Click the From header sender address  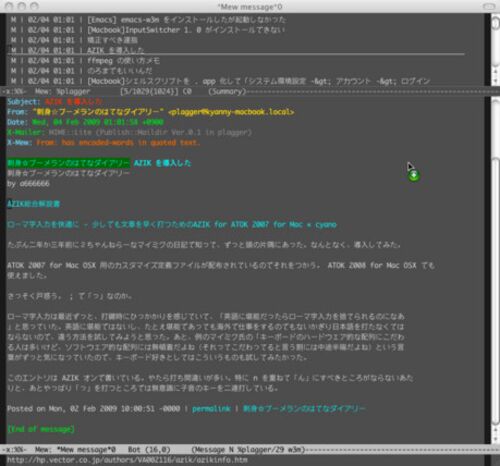[x=231, y=112]
